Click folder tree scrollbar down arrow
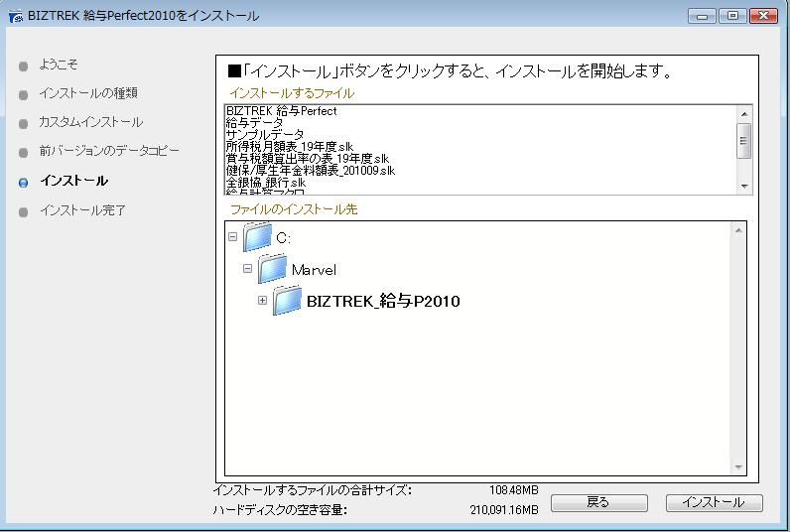This screenshot has width=790, height=532. pyautogui.click(x=738, y=467)
